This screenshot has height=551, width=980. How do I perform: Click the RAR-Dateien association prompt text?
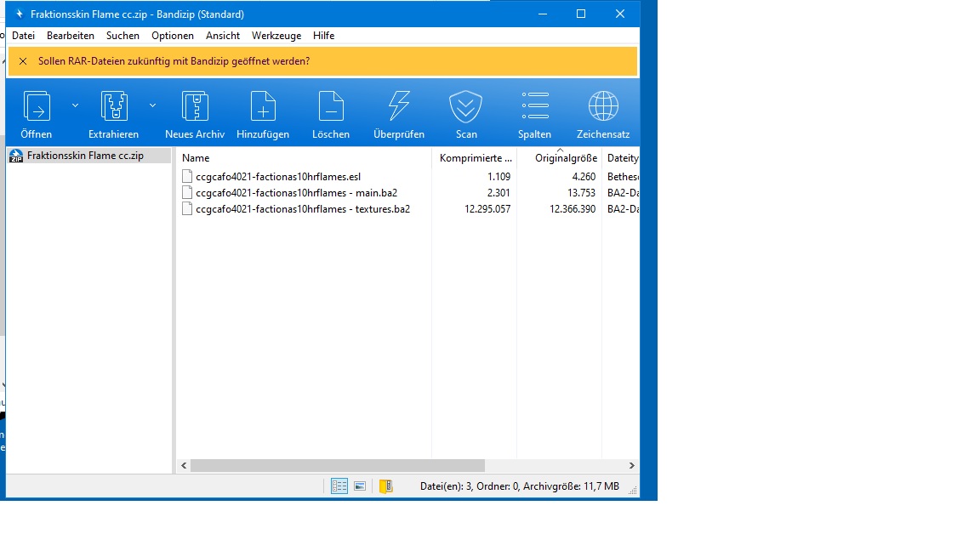pyautogui.click(x=174, y=61)
